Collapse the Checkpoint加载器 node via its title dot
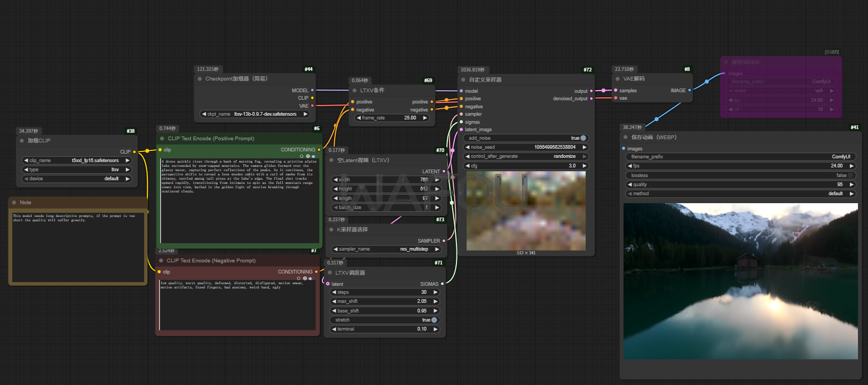The image size is (868, 385). pos(200,79)
